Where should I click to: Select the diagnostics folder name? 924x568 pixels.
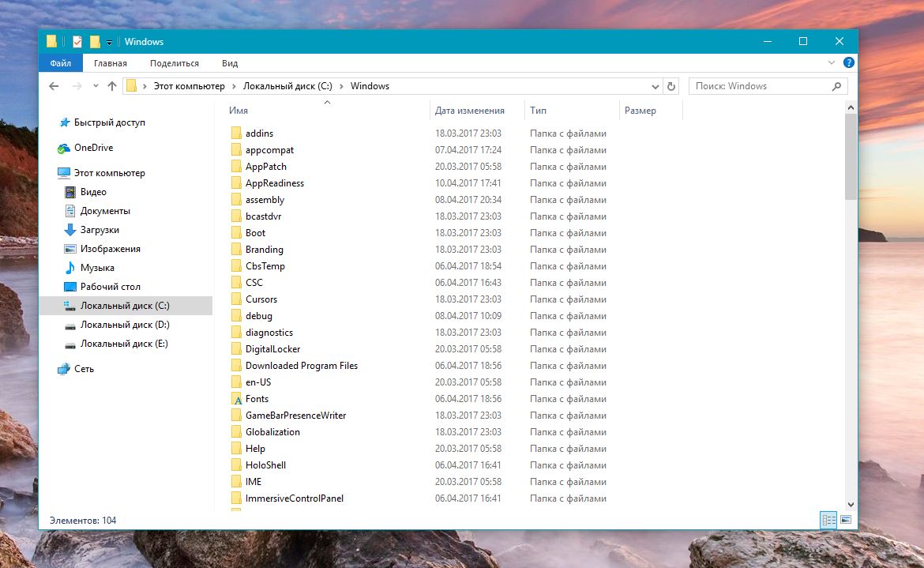(x=269, y=333)
